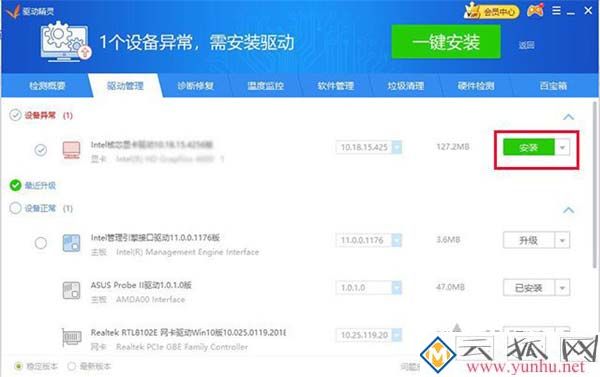This screenshot has width=600, height=377.
Task: Click text AMDA00 Interface
Action: (x=150, y=299)
